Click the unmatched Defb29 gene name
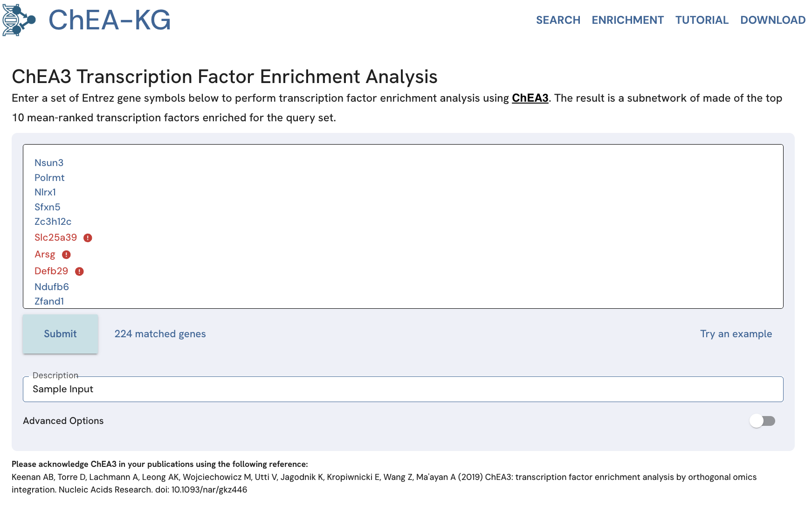812x514 pixels. point(51,271)
